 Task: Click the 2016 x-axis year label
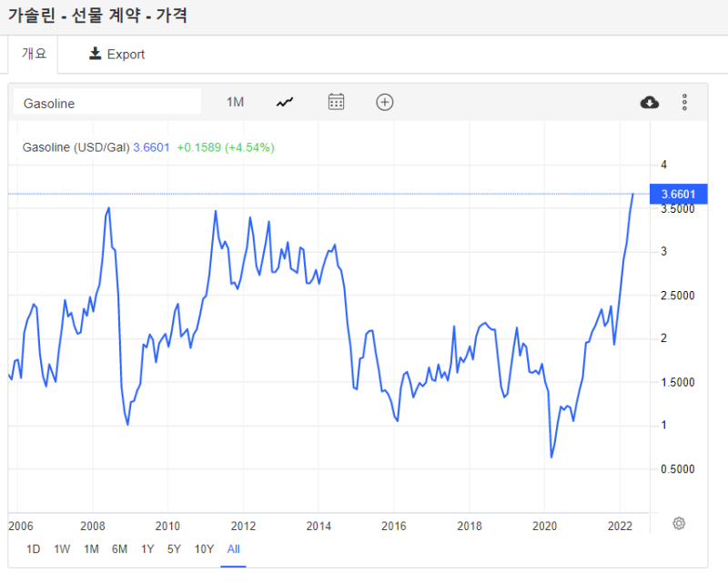pyautogui.click(x=394, y=527)
